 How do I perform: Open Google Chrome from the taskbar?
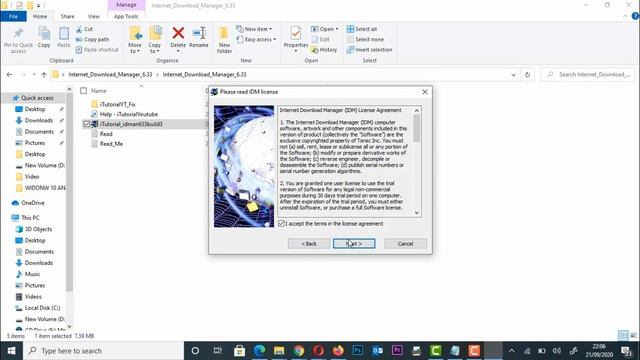click(299, 351)
